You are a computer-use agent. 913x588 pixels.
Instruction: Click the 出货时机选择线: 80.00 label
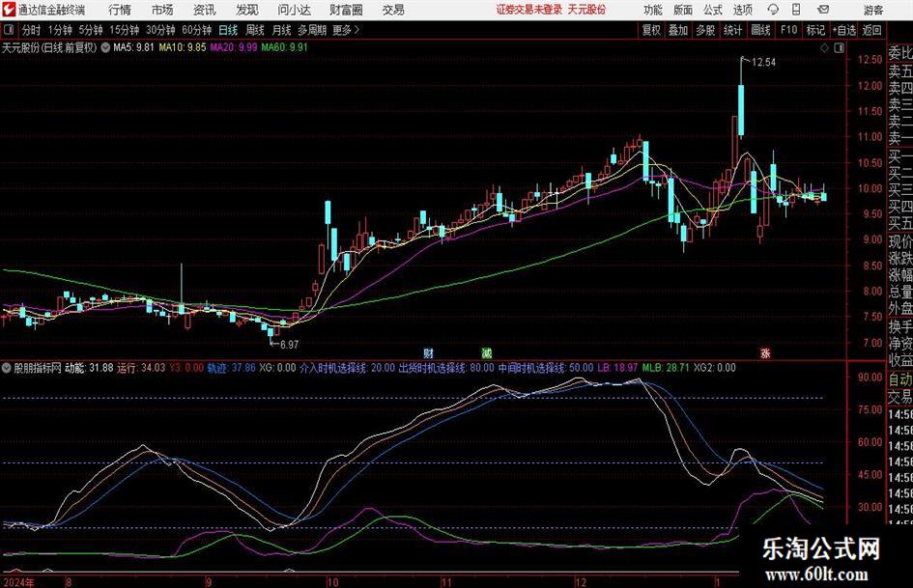click(x=446, y=368)
